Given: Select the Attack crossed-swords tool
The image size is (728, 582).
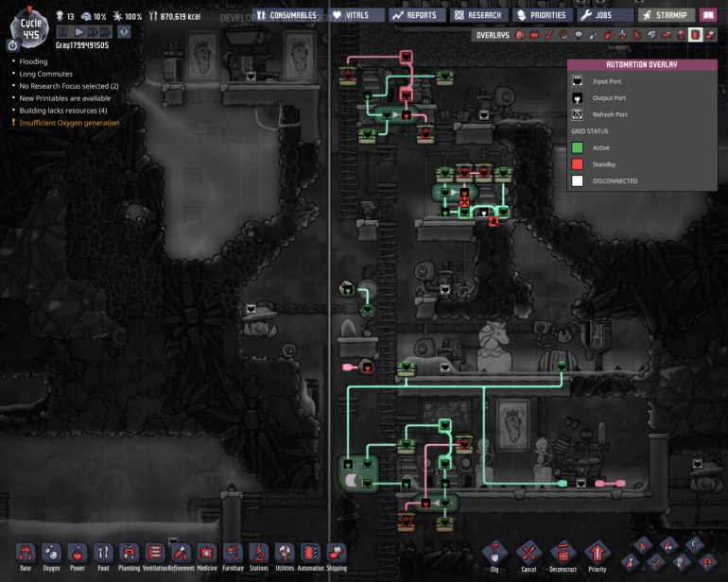Looking at the screenshot, I should click(x=656, y=563).
